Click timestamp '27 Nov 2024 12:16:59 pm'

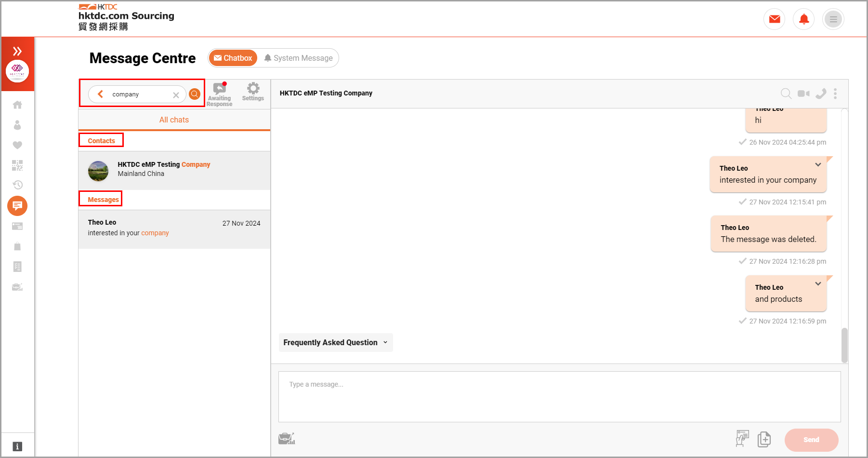[x=788, y=321]
